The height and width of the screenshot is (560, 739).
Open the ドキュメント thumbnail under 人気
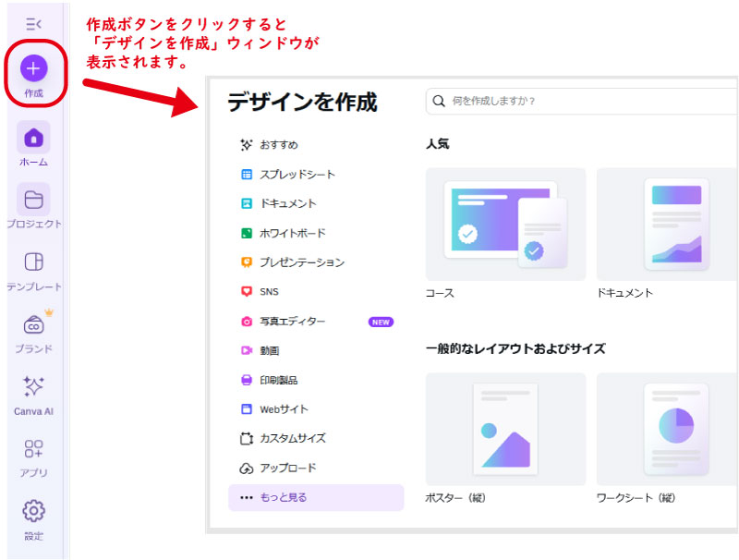pyautogui.click(x=667, y=225)
